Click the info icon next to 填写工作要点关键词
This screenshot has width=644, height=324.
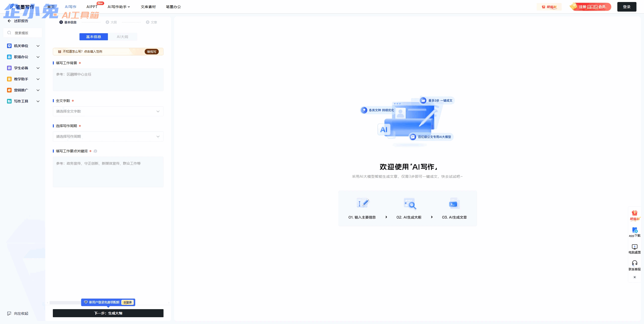(95, 151)
